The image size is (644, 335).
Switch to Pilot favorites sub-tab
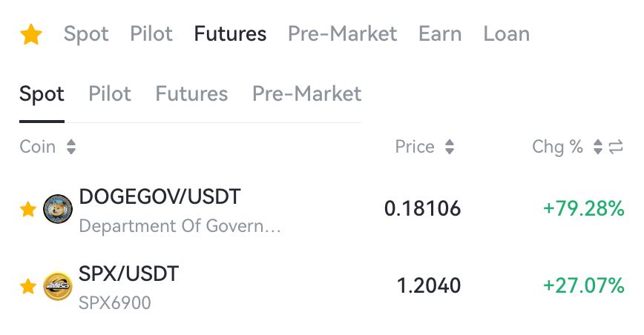tap(110, 93)
